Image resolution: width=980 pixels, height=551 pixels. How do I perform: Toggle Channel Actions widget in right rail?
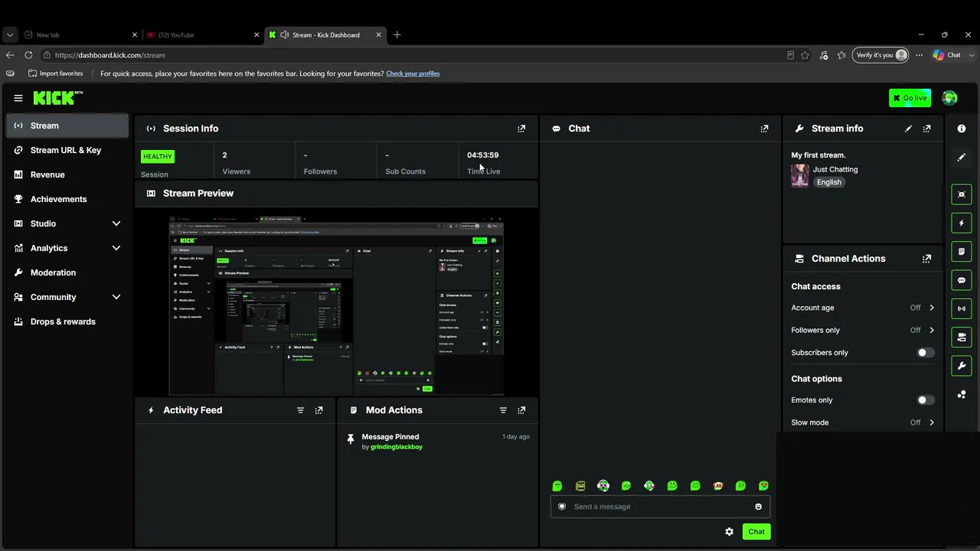tap(962, 337)
